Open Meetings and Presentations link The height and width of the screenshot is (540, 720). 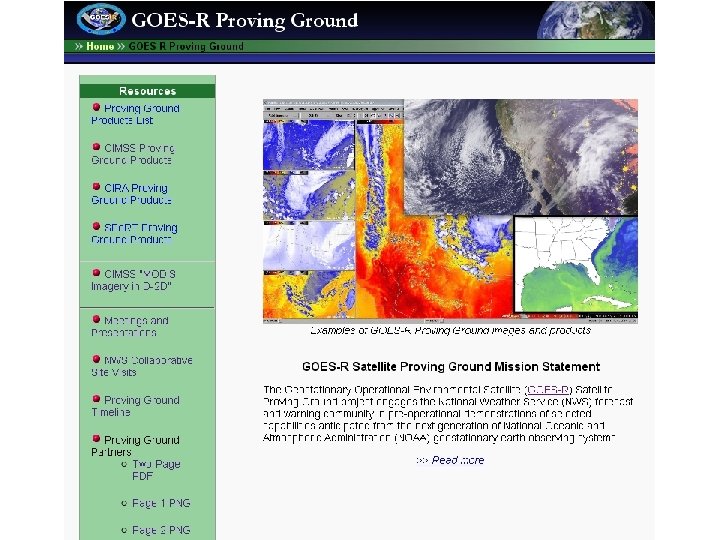130,326
